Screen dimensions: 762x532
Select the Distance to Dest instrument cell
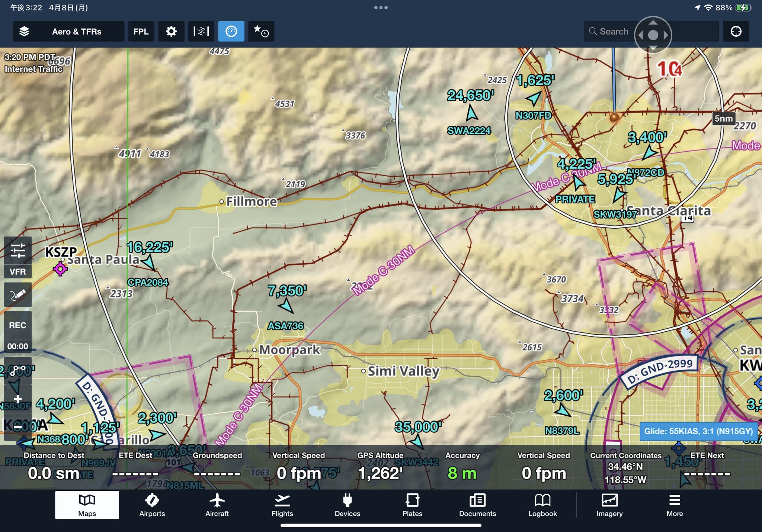54,467
